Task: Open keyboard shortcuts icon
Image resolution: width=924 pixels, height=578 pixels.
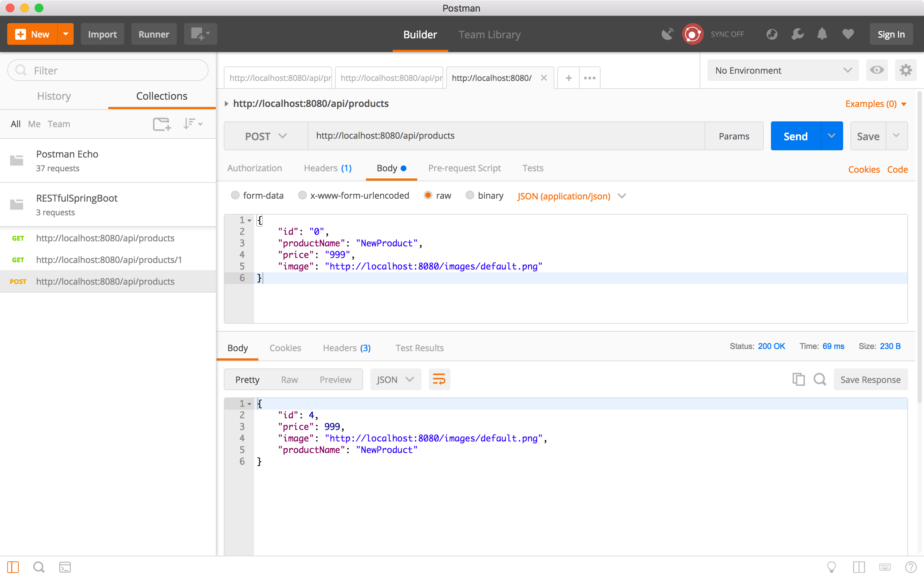Action: pyautogui.click(x=885, y=567)
